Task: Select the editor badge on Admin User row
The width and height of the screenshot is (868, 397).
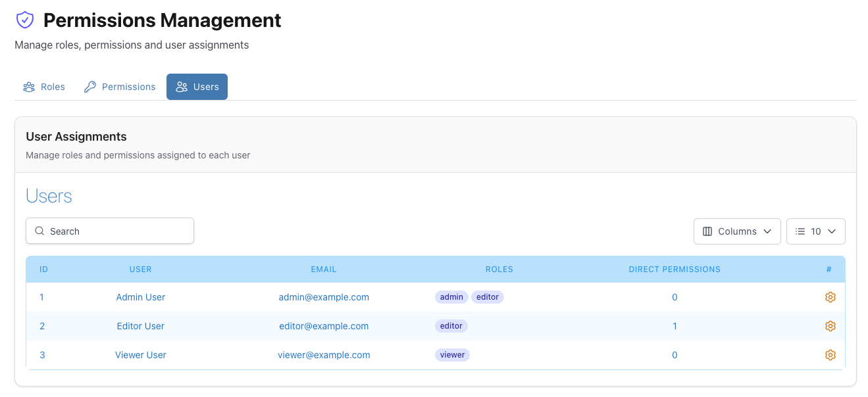Action: (487, 296)
